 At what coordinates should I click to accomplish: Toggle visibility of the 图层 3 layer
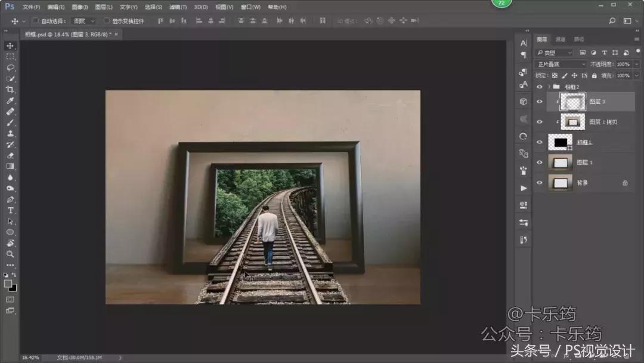coord(540,102)
